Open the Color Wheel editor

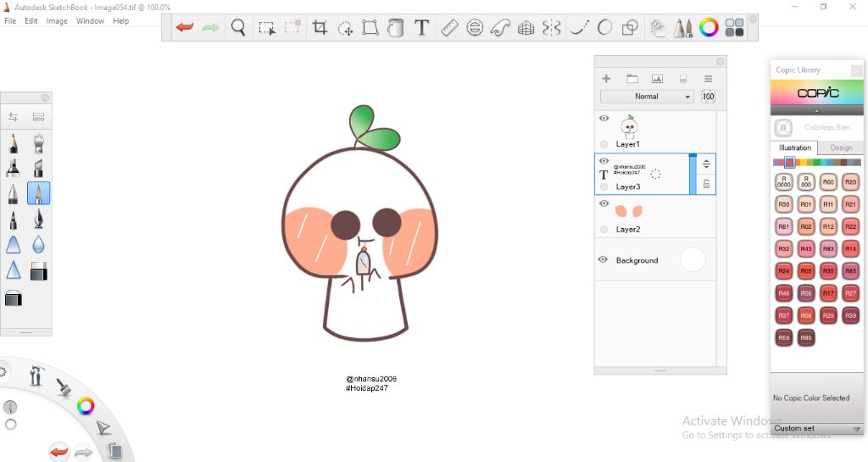[709, 28]
